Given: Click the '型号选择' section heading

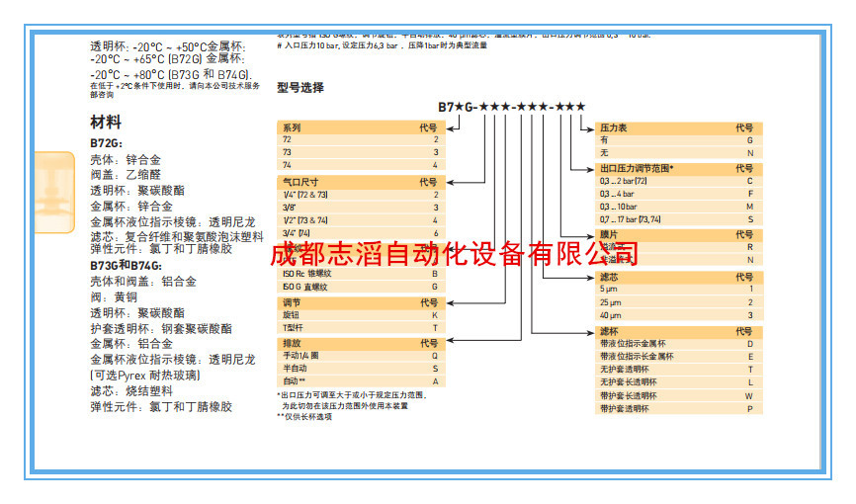Looking at the screenshot, I should click(x=300, y=87).
